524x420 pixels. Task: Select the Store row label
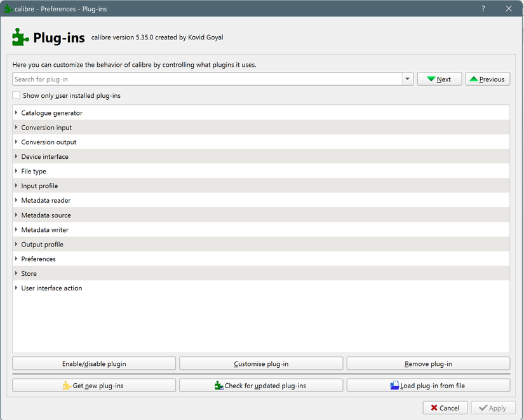pyautogui.click(x=29, y=273)
